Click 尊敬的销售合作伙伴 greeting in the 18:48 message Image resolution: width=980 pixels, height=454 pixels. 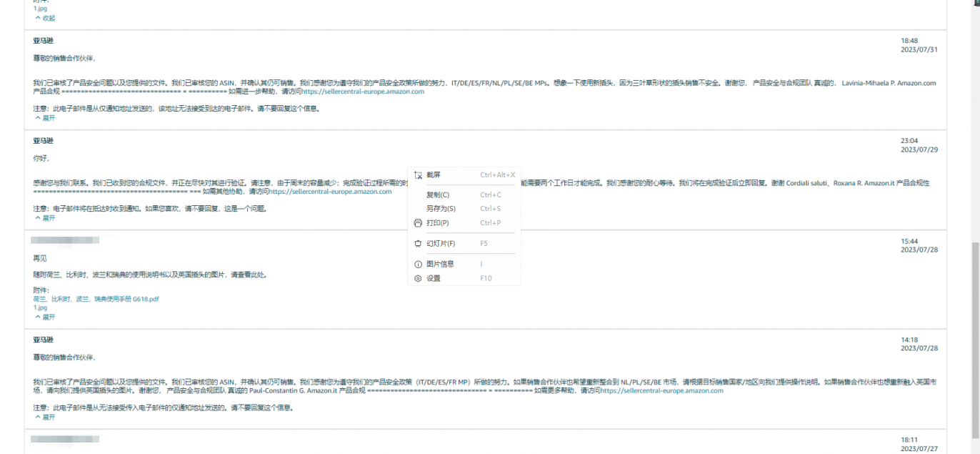64,58
